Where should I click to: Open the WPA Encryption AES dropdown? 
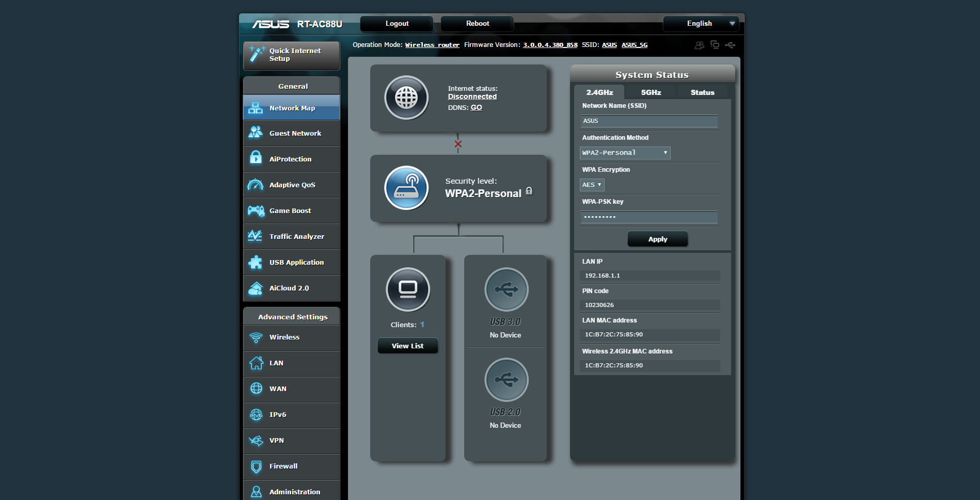[592, 185]
